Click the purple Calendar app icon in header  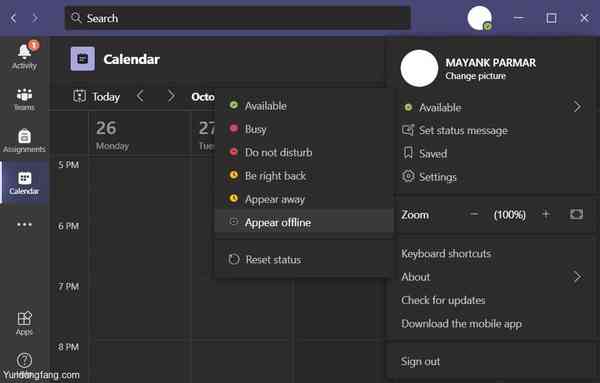[83, 59]
